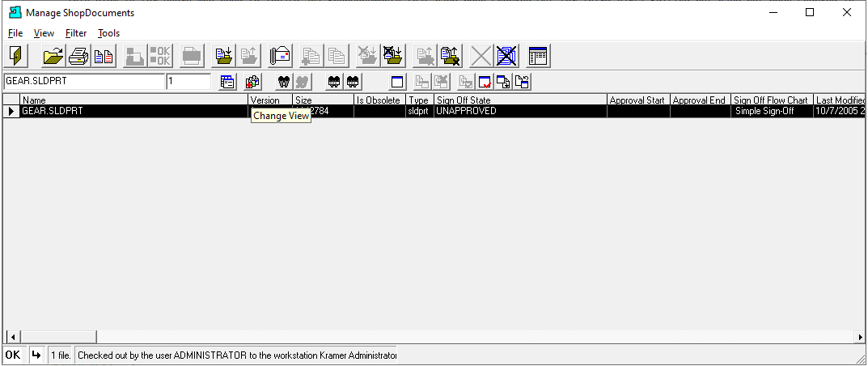Screen dimensions: 868x366
Task: Click the sldprt type cell
Action: pyautogui.click(x=419, y=111)
